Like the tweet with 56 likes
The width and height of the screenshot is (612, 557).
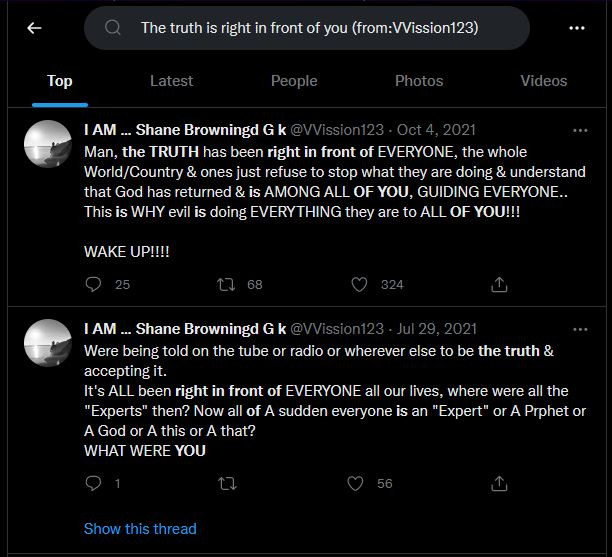tap(355, 483)
